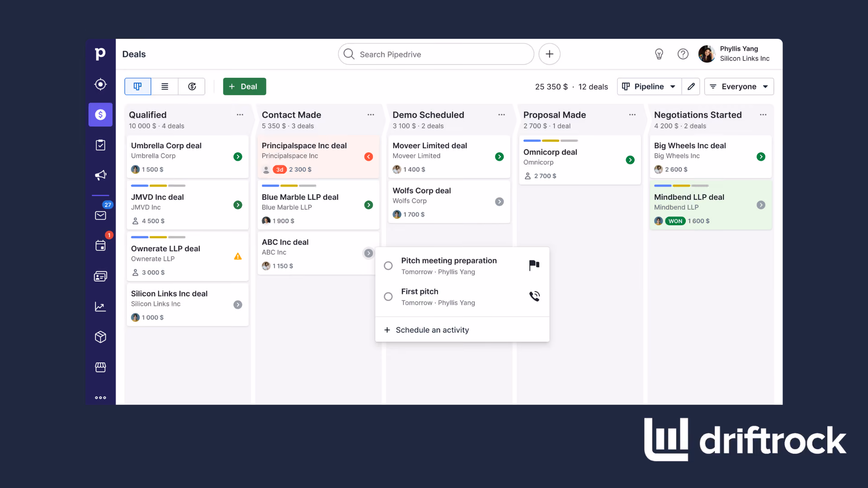Open Qualified column options menu
Image resolution: width=868 pixels, height=488 pixels.
(240, 115)
